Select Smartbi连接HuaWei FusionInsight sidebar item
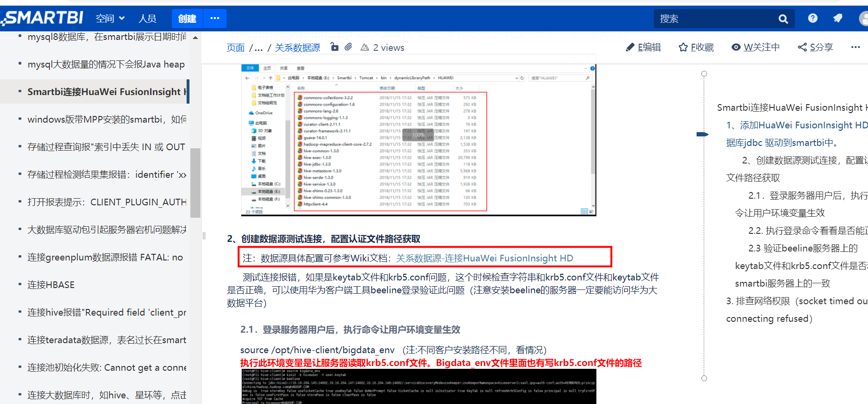This screenshot has height=404, width=868. [107, 92]
